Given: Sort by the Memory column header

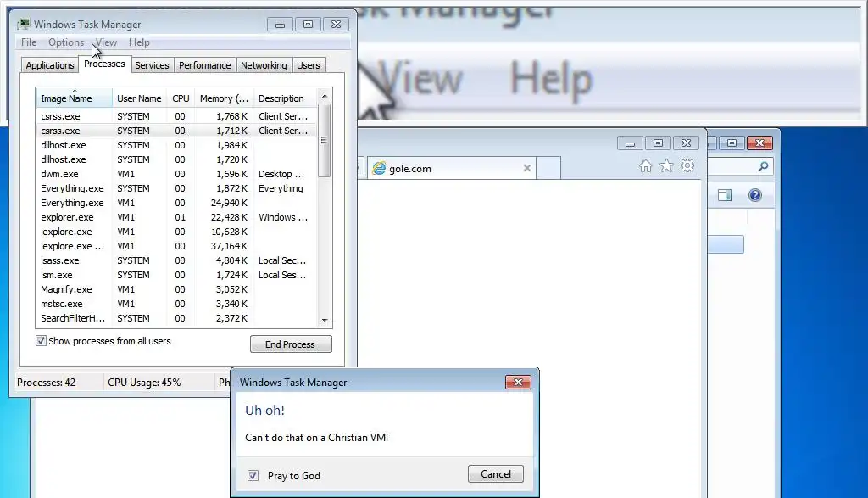Looking at the screenshot, I should tap(224, 98).
